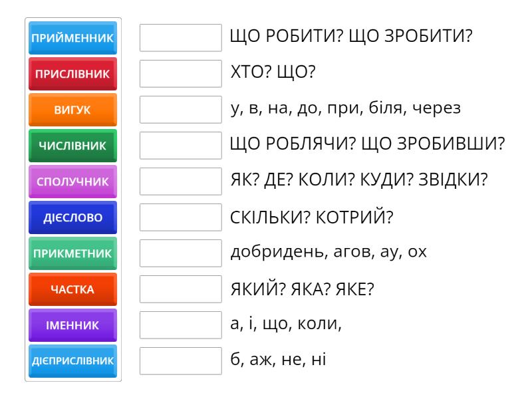Select the red ПРИСЛІВНИК tile
Screen dimensions: 532x399
coord(73,74)
